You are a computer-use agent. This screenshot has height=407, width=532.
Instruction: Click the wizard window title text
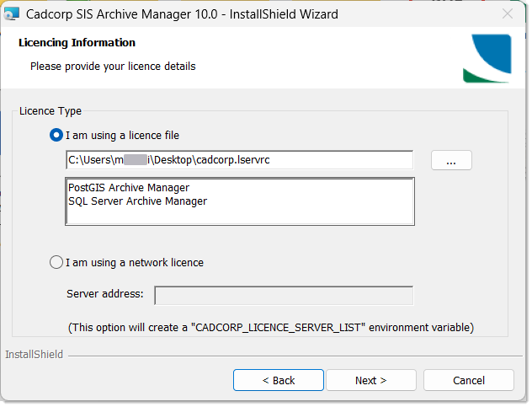[182, 14]
